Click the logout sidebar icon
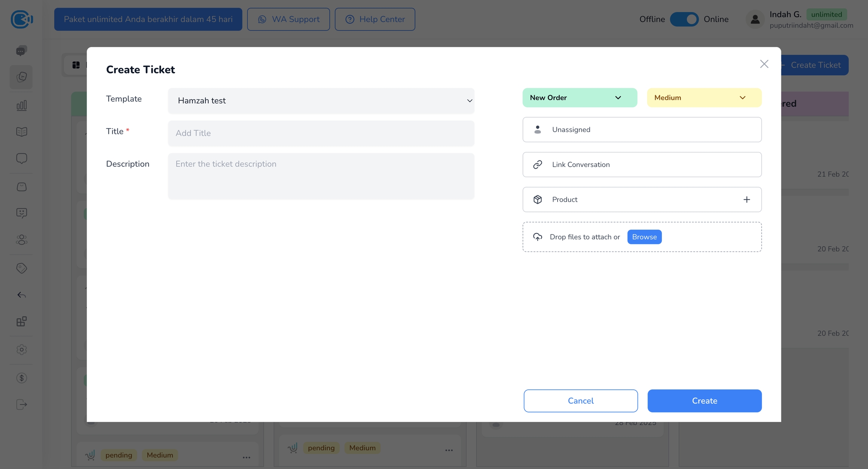 coord(21,405)
